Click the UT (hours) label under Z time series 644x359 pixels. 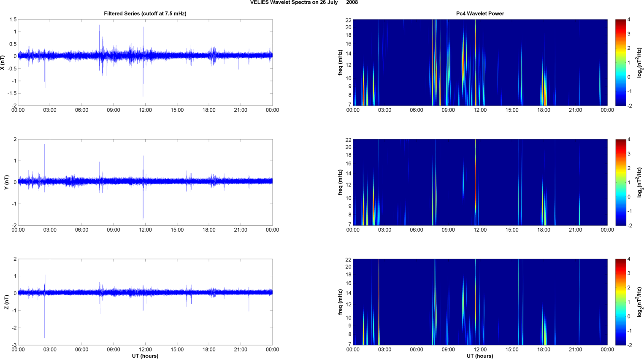click(145, 356)
